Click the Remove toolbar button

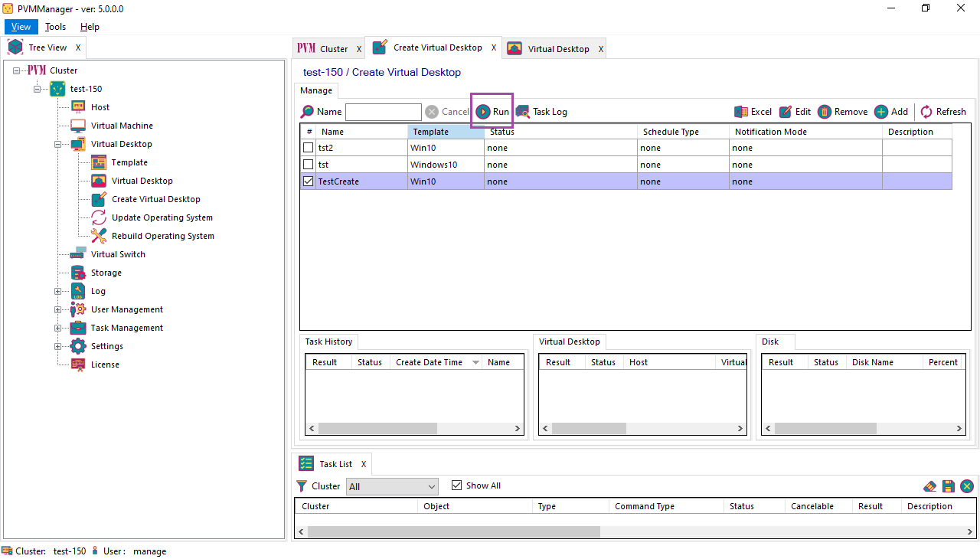click(x=842, y=112)
